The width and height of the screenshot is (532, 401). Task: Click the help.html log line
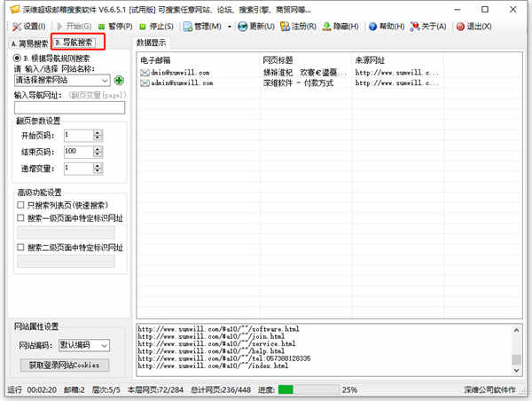click(211, 351)
